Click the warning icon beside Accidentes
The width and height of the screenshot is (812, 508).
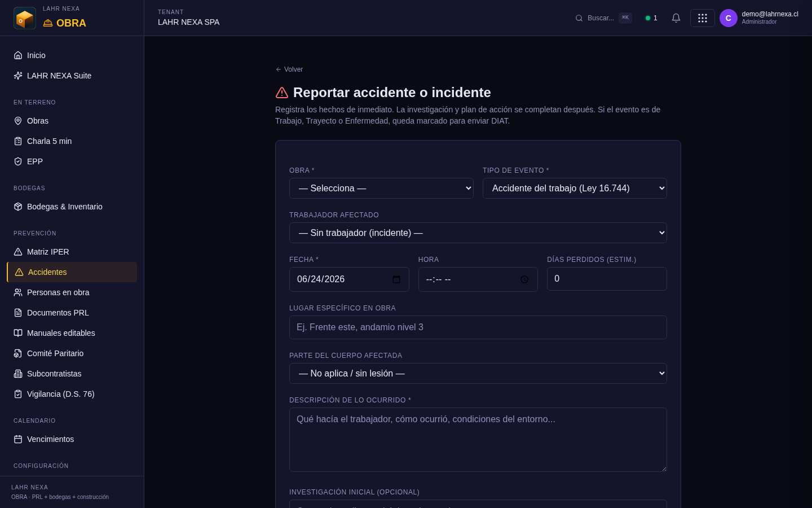(x=19, y=272)
